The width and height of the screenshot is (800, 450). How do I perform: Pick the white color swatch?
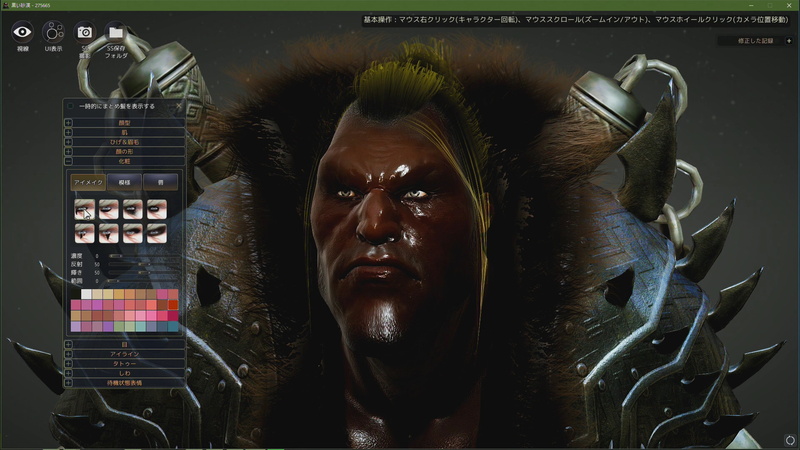tap(86, 294)
